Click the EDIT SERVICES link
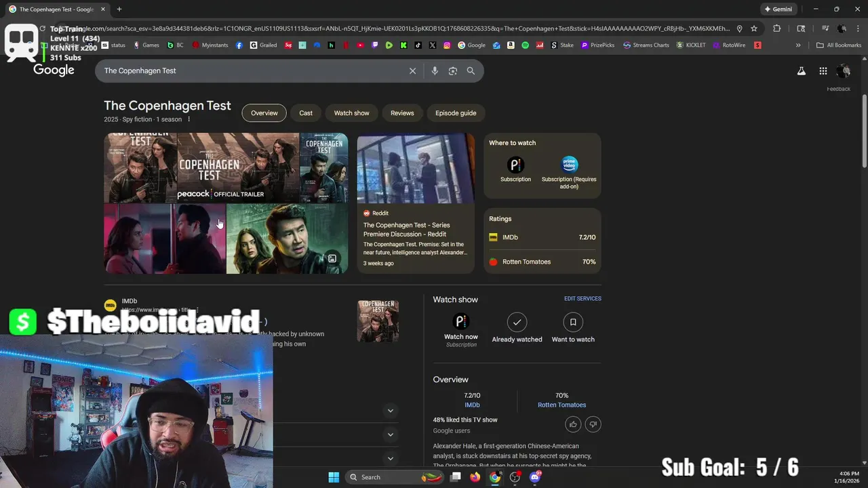 pos(583,298)
